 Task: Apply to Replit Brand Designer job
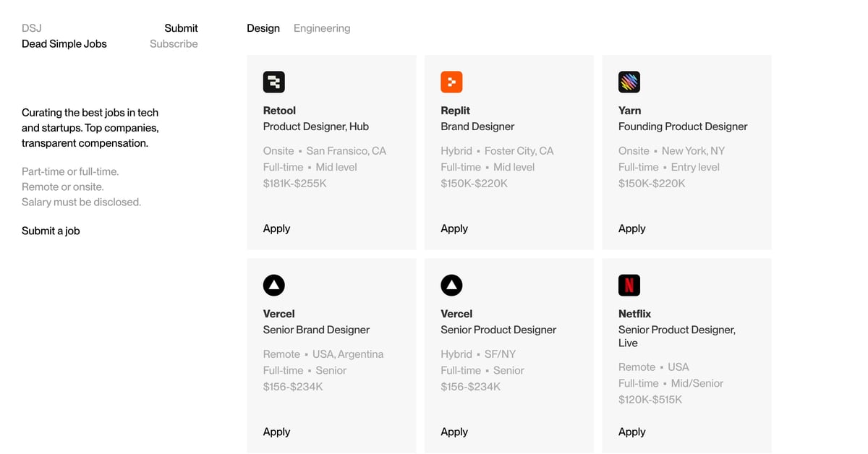(x=454, y=228)
